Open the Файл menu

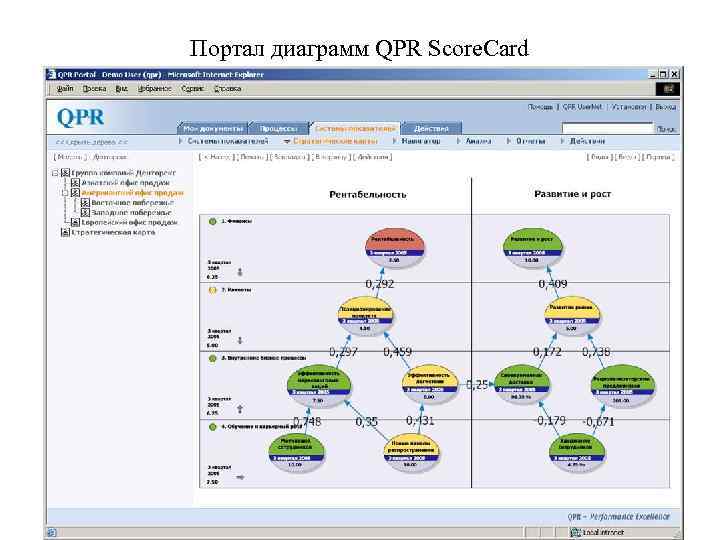click(x=65, y=89)
